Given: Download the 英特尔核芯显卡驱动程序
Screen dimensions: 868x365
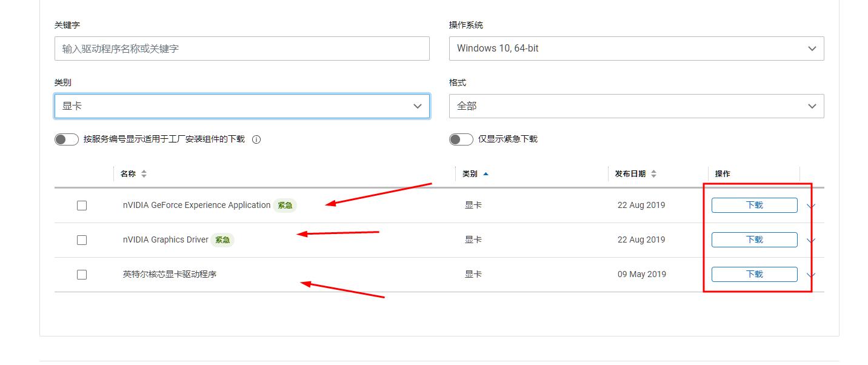Looking at the screenshot, I should pyautogui.click(x=753, y=274).
